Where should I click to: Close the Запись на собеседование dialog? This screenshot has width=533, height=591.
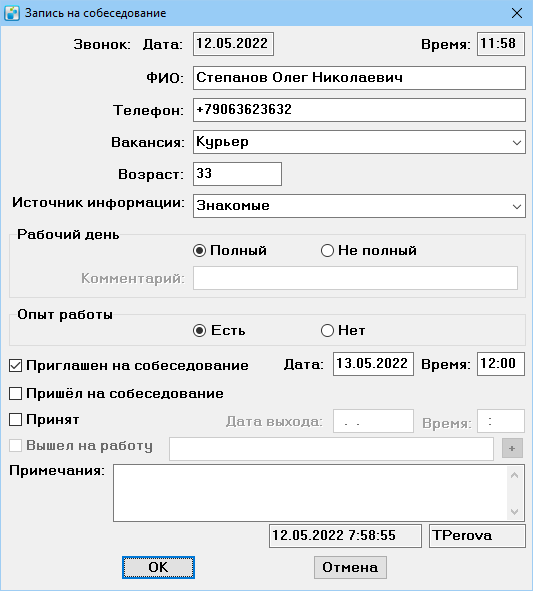(517, 13)
